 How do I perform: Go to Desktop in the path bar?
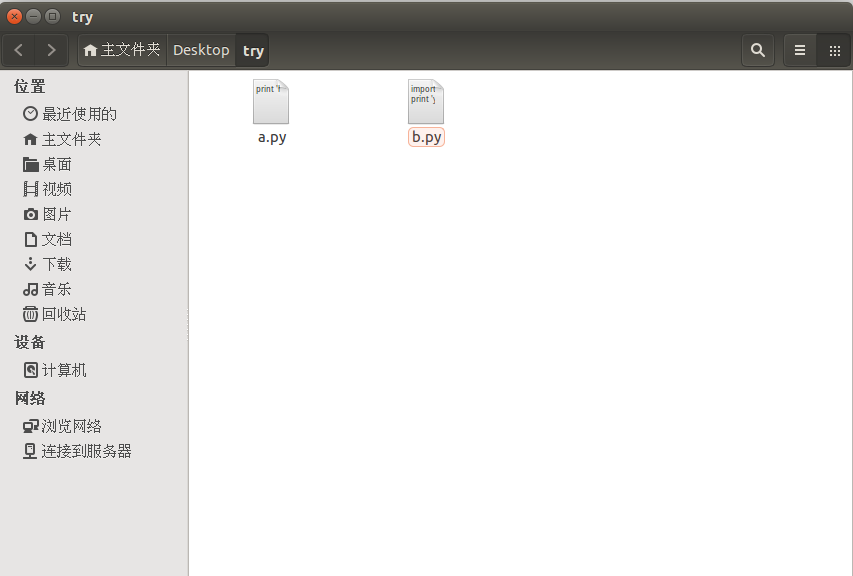coord(201,51)
